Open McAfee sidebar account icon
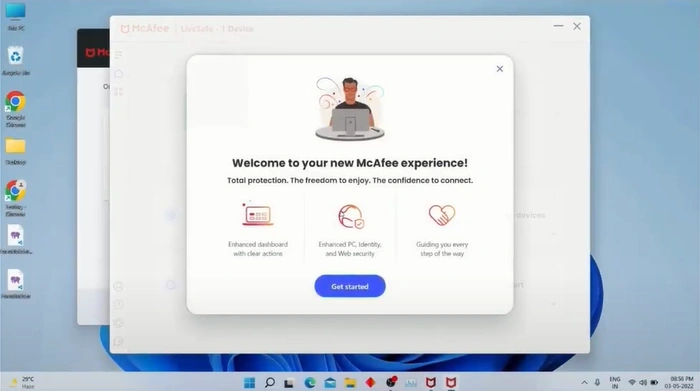 pos(118,286)
